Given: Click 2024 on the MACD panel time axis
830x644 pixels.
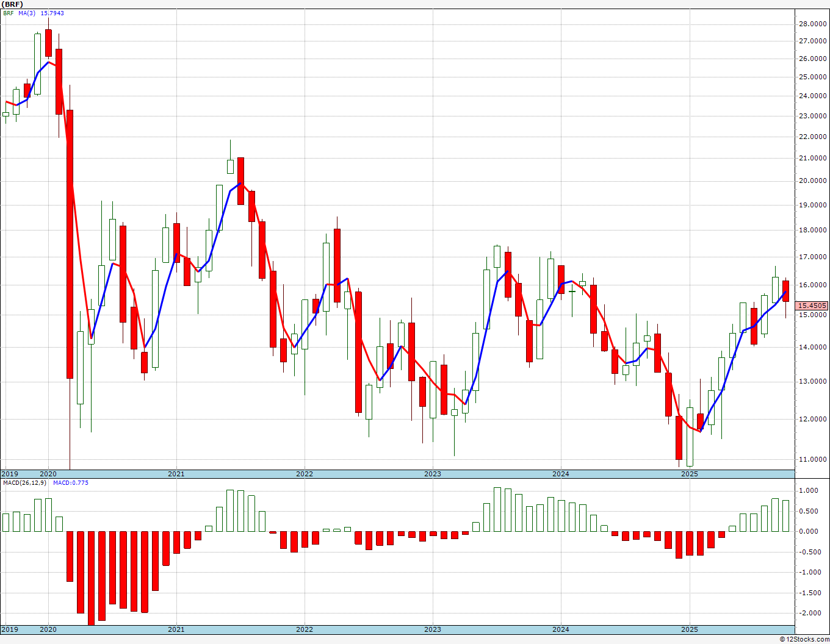Looking at the screenshot, I should pyautogui.click(x=561, y=629).
